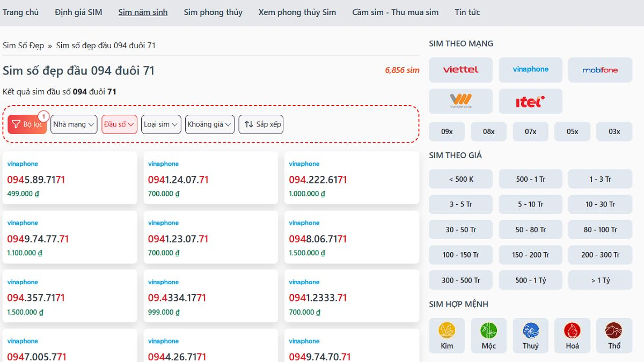Open SIM number 0949.74.77.71
The image size is (644, 362).
coord(38,239)
